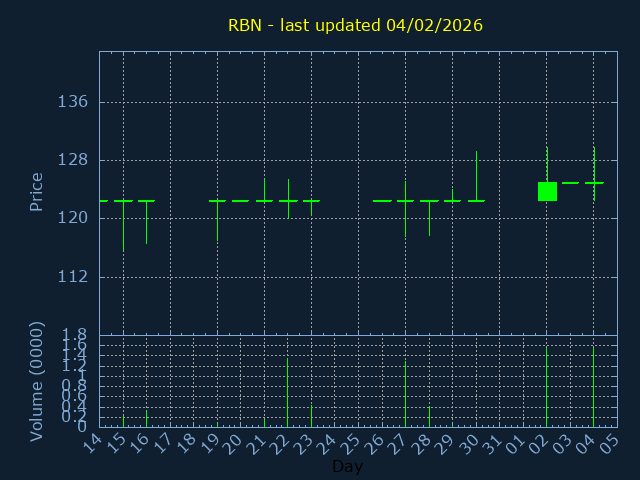
Task: Click the 120 price tick label
Action: point(73,218)
